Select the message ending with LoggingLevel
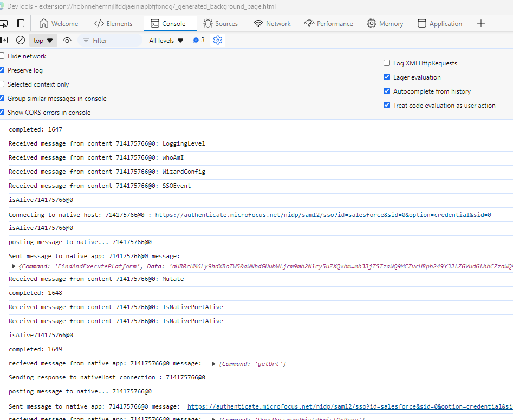 click(107, 143)
